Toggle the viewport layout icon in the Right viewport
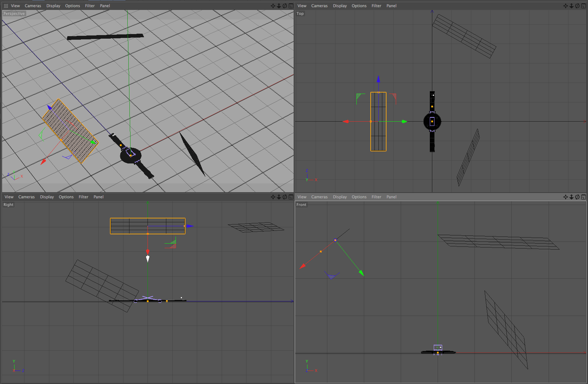588x384 pixels. coord(290,197)
